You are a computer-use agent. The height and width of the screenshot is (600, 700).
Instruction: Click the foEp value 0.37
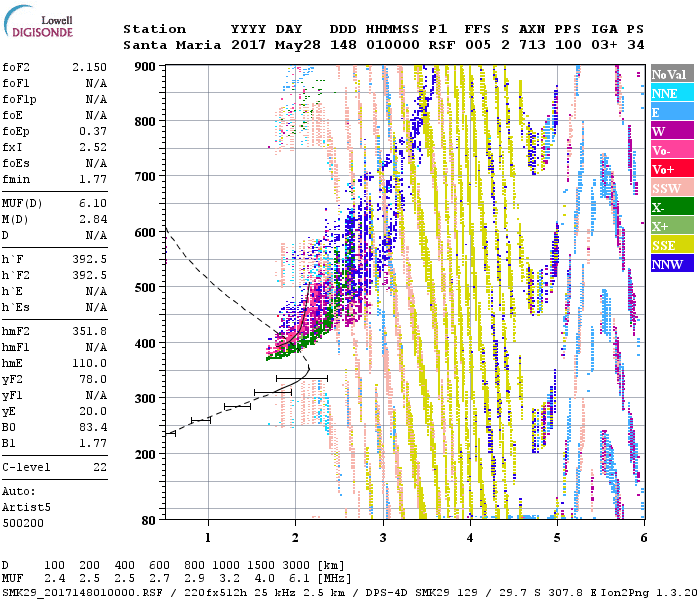93,131
